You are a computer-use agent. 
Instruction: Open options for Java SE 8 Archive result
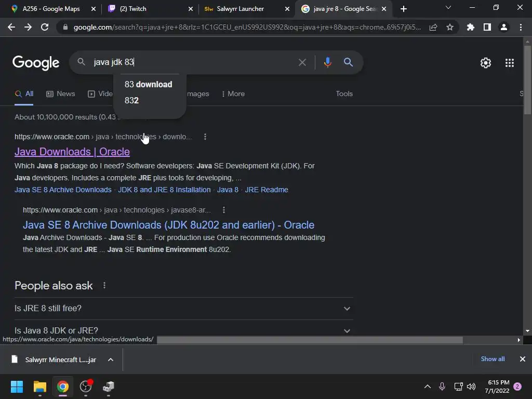[x=223, y=210]
